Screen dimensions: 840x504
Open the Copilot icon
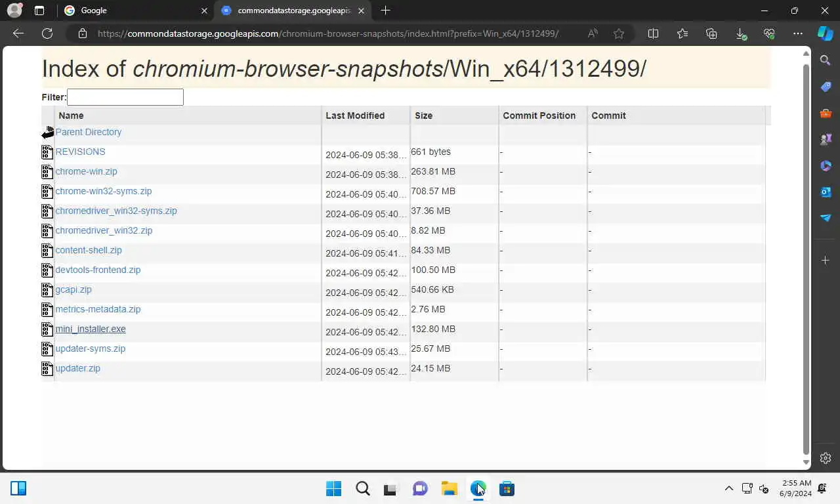(825, 33)
